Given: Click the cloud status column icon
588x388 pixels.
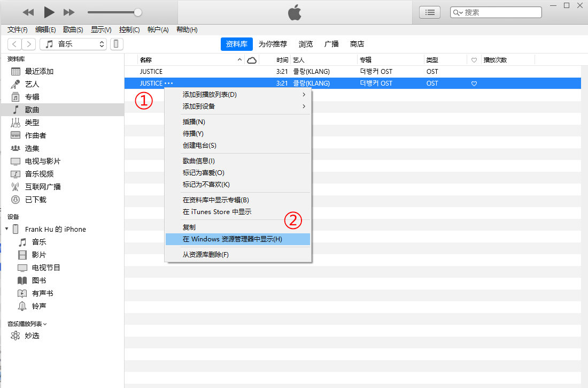Looking at the screenshot, I should 252,60.
